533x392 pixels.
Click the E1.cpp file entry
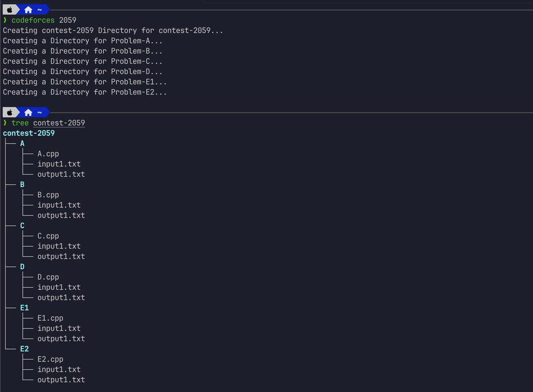(x=51, y=318)
